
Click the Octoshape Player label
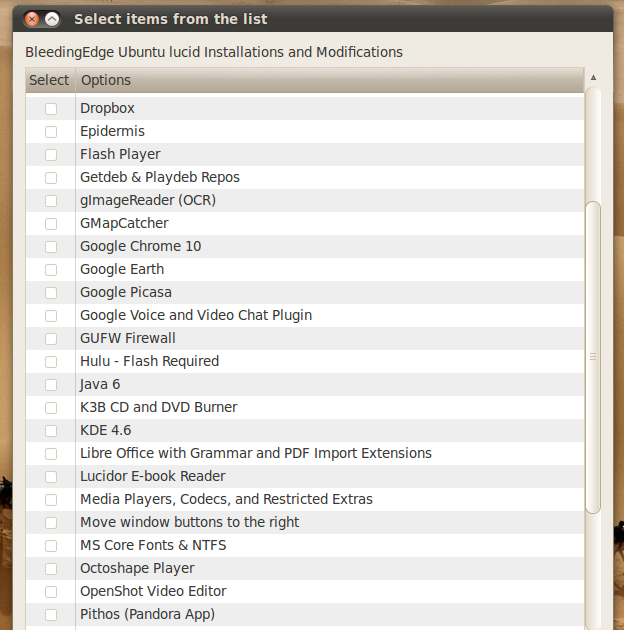click(x=137, y=568)
